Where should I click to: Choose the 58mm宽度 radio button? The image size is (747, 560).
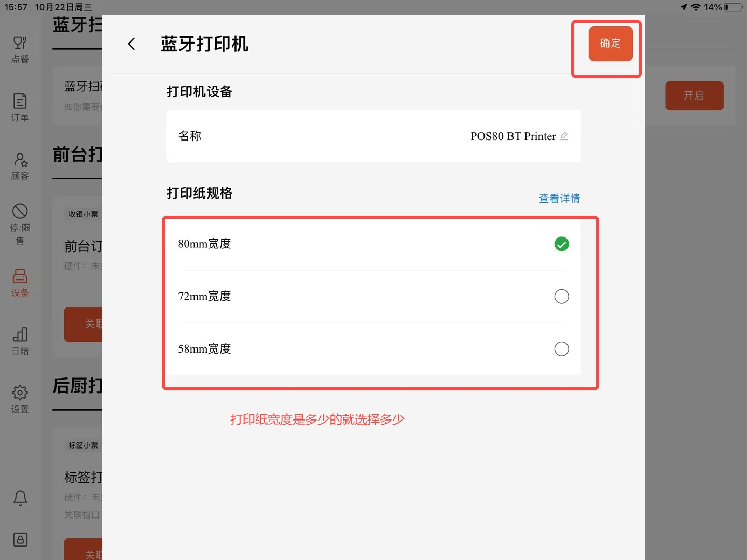(562, 348)
